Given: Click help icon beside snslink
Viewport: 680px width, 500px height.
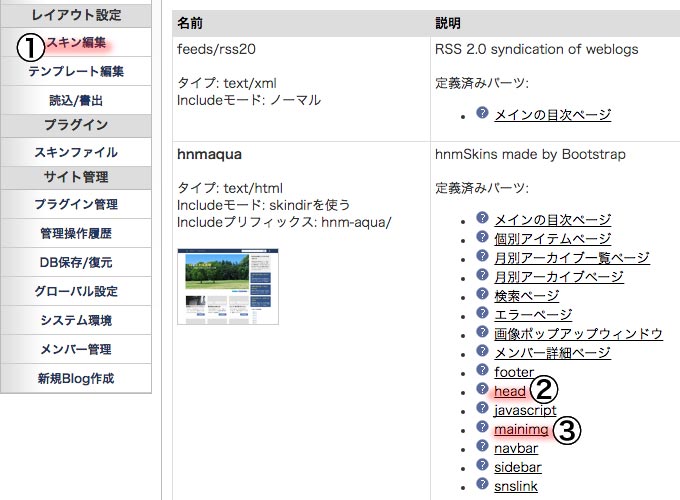Looking at the screenshot, I should [x=482, y=484].
